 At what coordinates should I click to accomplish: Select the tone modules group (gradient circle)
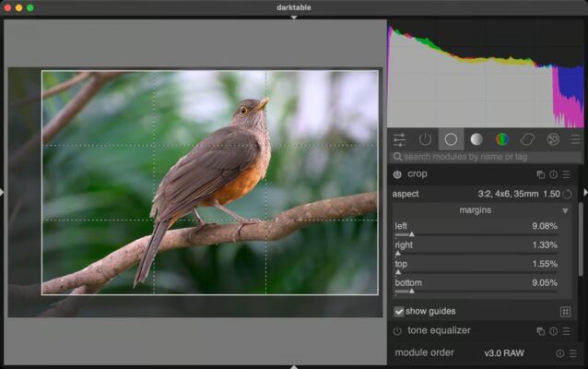(476, 139)
